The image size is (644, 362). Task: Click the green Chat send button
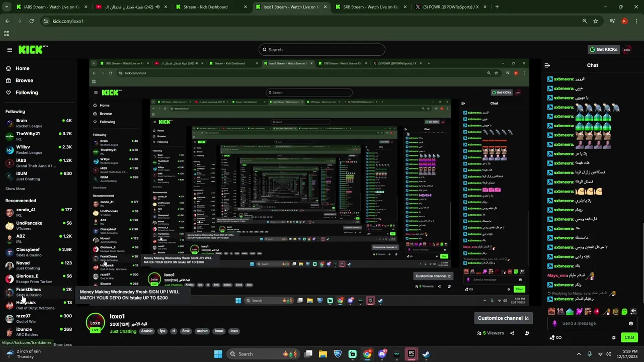click(x=629, y=337)
